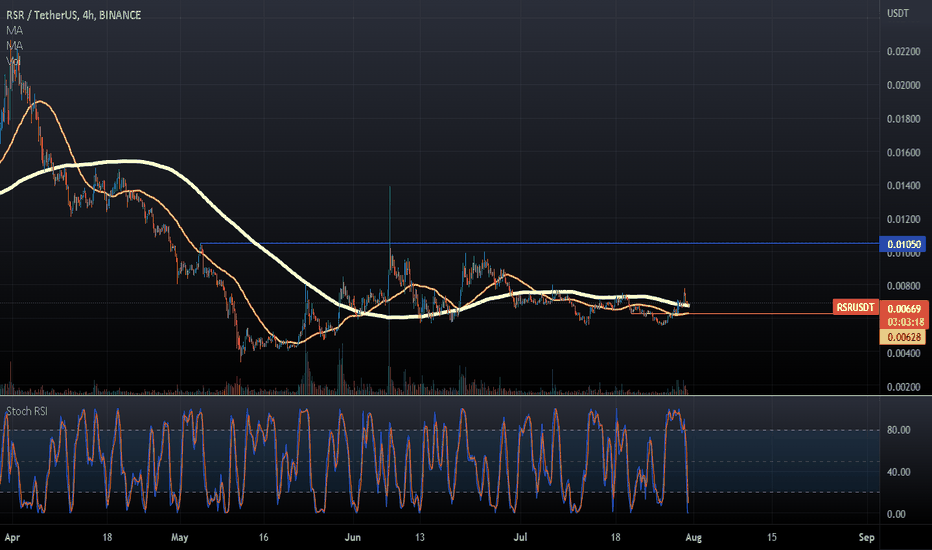The height and width of the screenshot is (550, 932).
Task: Select the blue horizontal line at 0.01050
Action: click(x=540, y=243)
